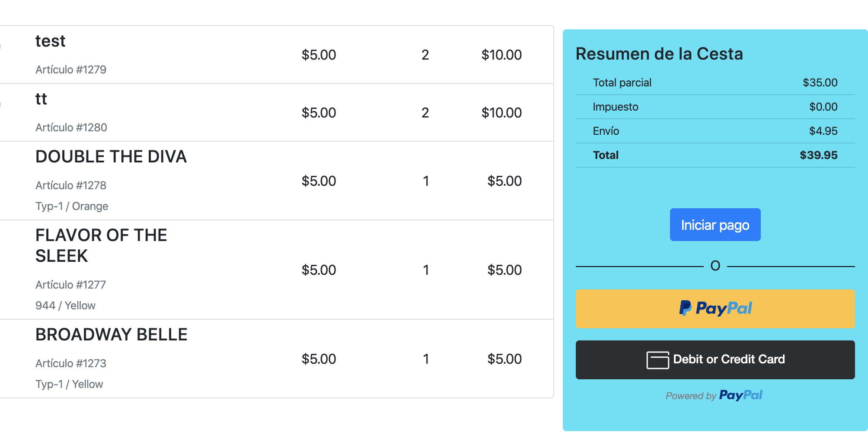This screenshot has height=432, width=868.
Task: Open the tt product title
Action: point(41,99)
